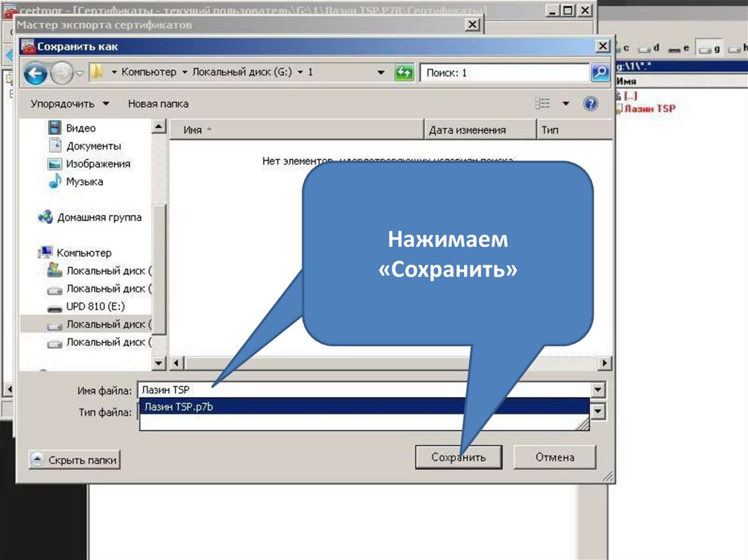Click the Отмена button

(x=555, y=458)
